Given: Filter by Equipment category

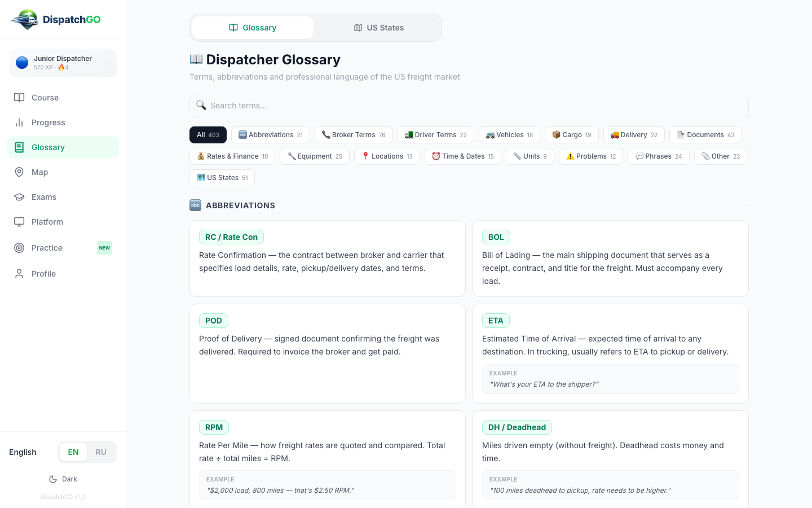Looking at the screenshot, I should 315,156.
